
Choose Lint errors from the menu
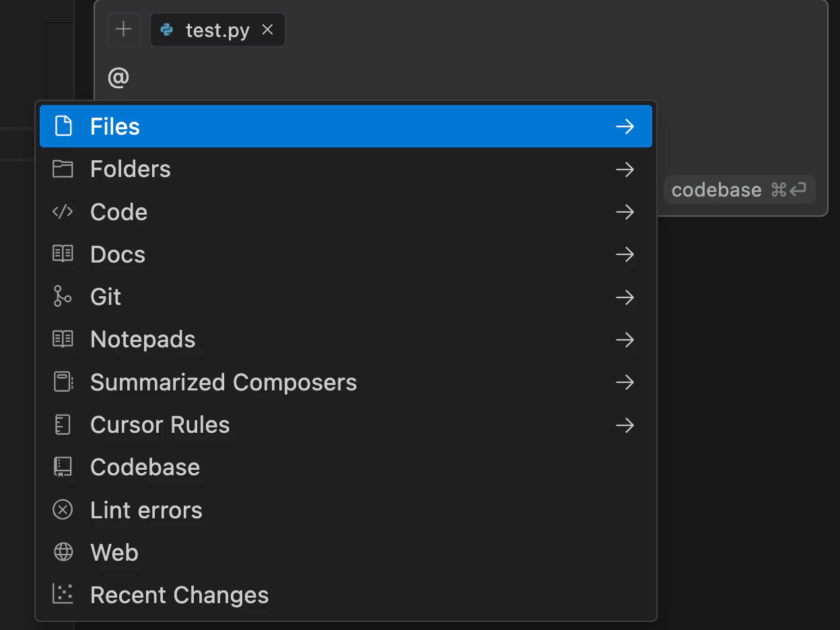346,510
